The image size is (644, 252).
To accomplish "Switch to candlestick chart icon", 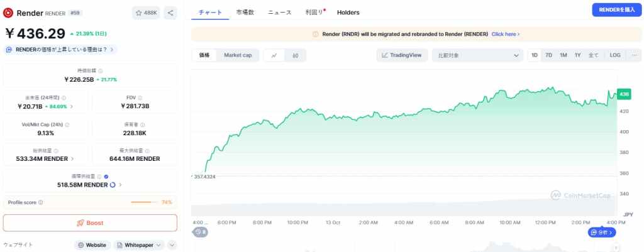I will (x=294, y=55).
